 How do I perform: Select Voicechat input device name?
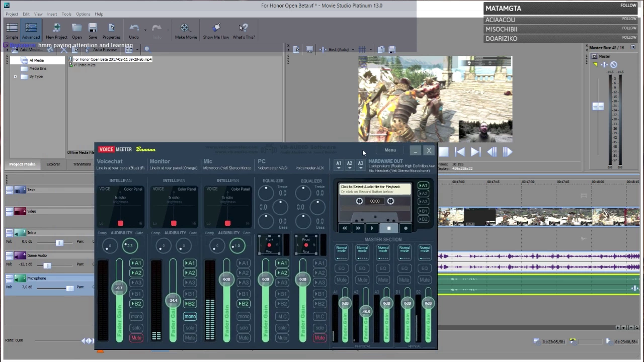(x=120, y=168)
